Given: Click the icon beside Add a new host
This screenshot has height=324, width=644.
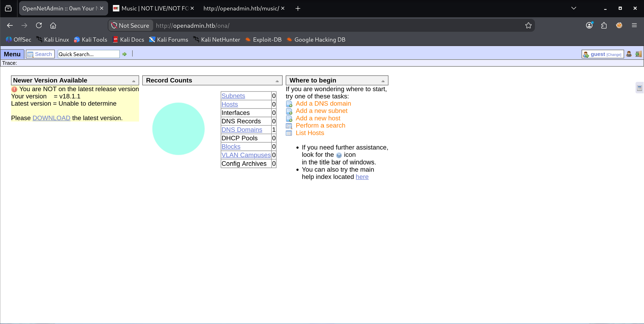Looking at the screenshot, I should tap(289, 119).
